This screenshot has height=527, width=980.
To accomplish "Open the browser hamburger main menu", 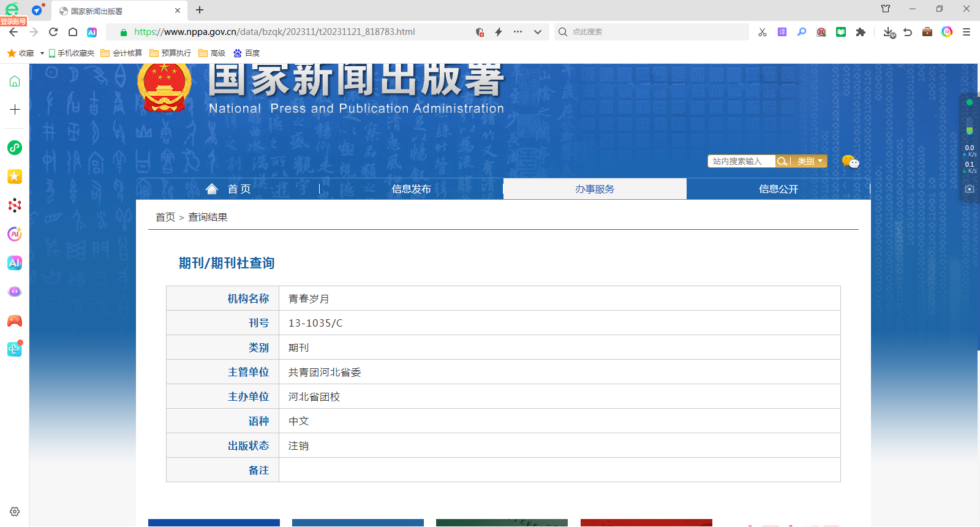I will [x=967, y=32].
